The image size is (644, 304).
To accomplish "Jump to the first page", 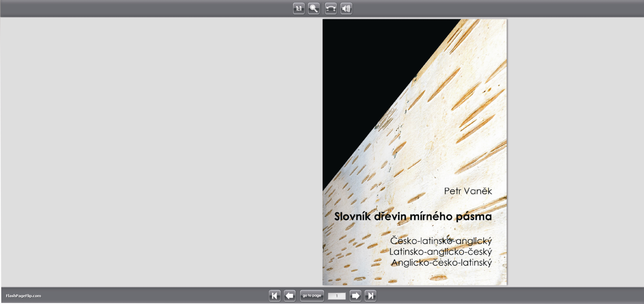I will click(275, 296).
